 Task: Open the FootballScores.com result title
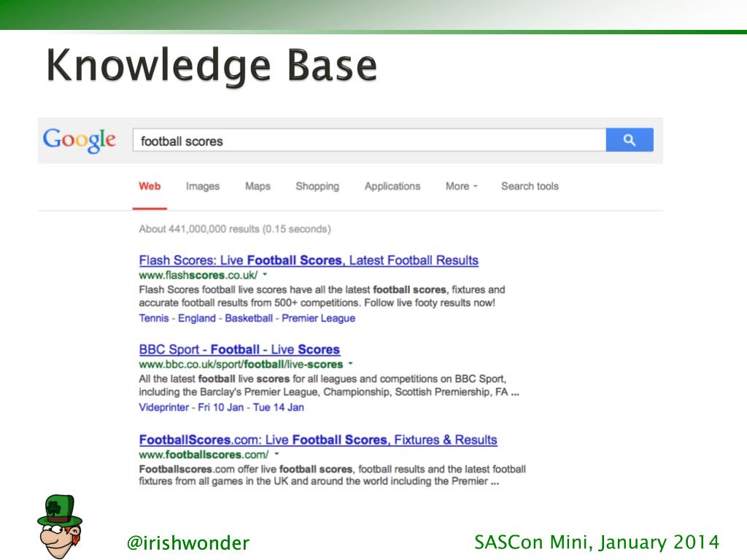coord(318,440)
